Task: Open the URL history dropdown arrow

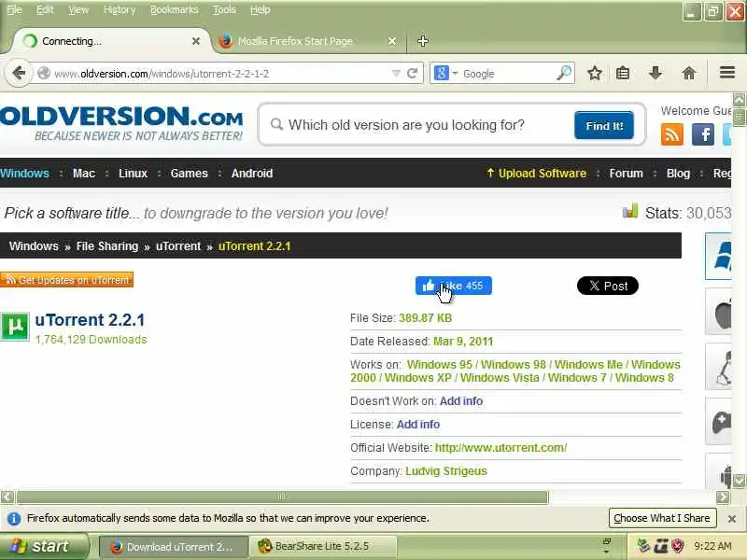Action: (x=396, y=74)
